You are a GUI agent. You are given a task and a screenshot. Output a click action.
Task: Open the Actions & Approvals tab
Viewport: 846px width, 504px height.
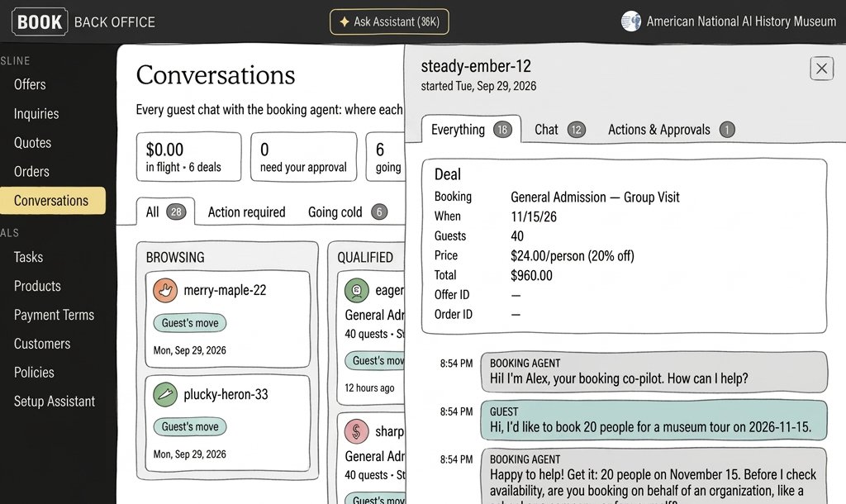(x=671, y=130)
